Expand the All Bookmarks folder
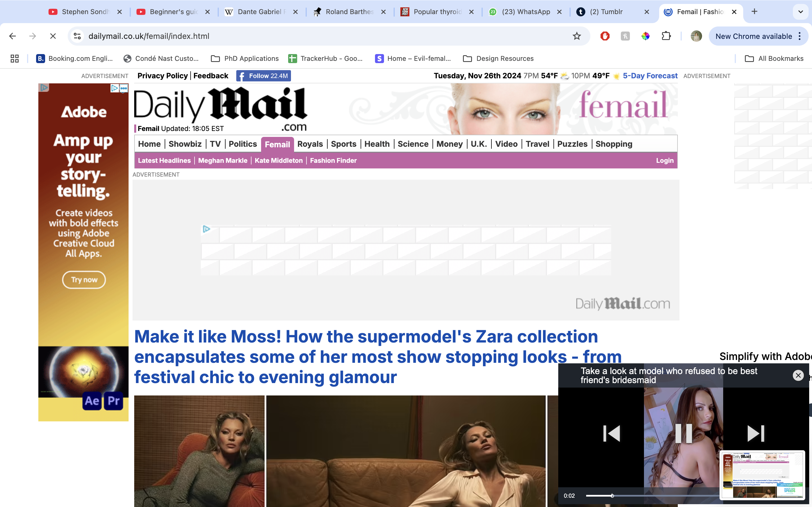 [x=774, y=59]
